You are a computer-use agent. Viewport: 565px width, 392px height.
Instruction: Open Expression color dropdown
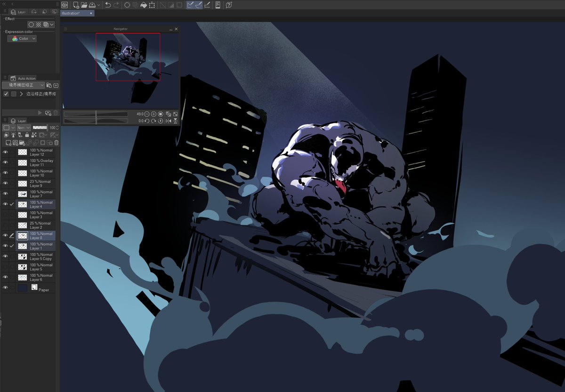pyautogui.click(x=22, y=39)
